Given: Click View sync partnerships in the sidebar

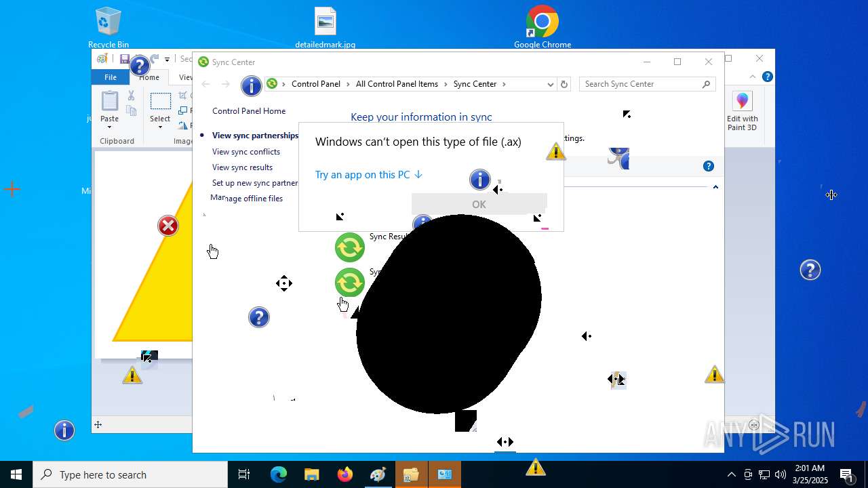Looking at the screenshot, I should click(255, 136).
